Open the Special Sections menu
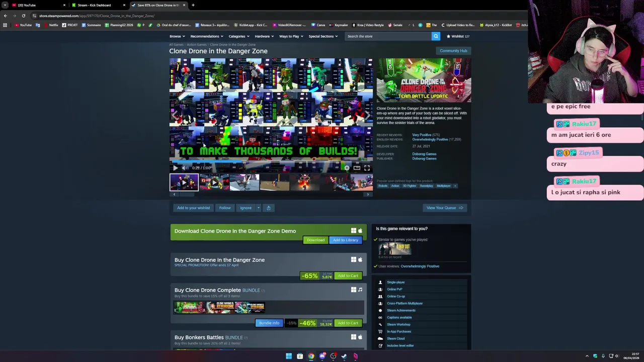Viewport: 644px width, 362px height. (x=323, y=36)
